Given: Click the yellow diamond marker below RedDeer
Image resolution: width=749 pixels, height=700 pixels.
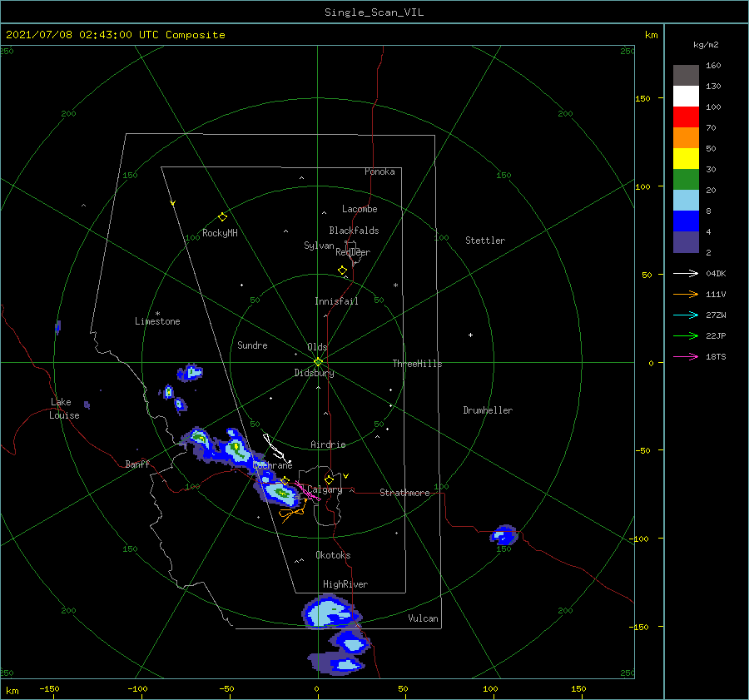Looking at the screenshot, I should [x=342, y=271].
